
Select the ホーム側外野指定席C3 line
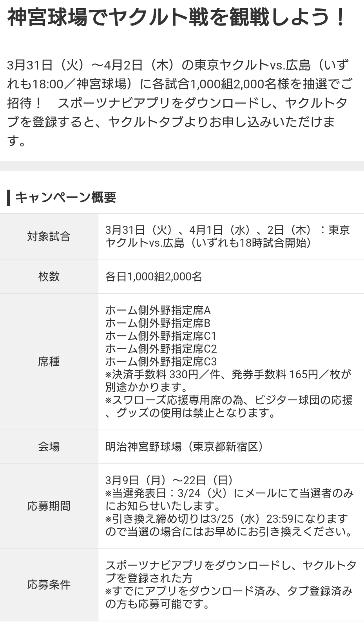point(161,362)
